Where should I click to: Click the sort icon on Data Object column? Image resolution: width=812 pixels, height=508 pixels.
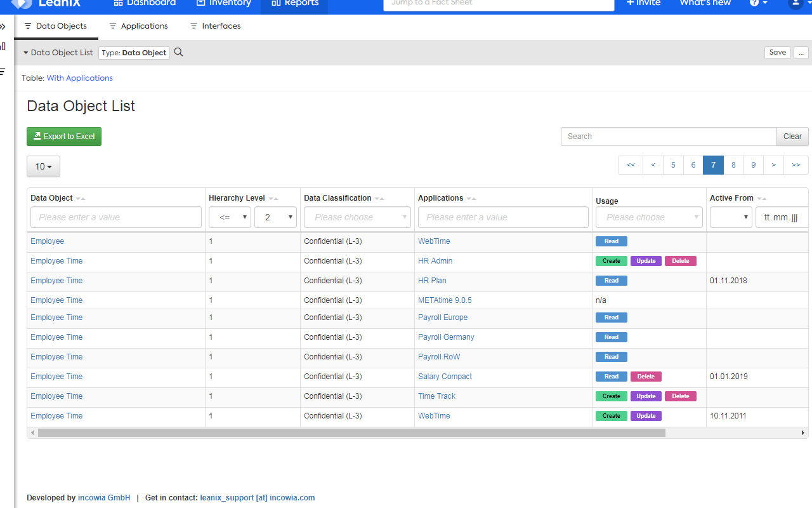(81, 199)
